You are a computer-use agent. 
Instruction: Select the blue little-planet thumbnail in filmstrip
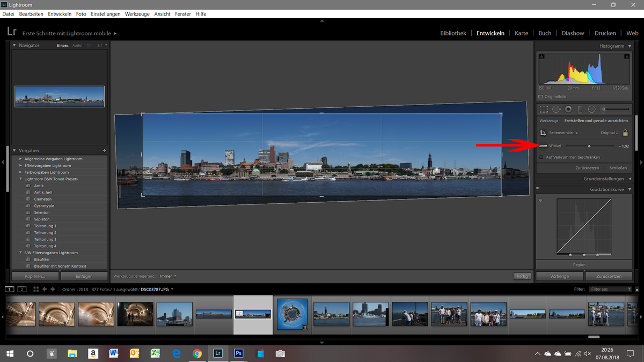[292, 314]
